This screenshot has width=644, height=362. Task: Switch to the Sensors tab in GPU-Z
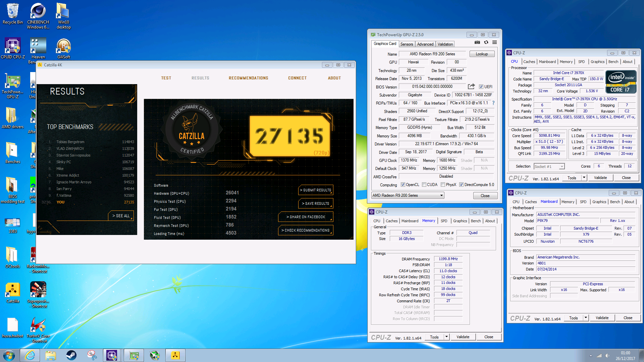tap(407, 44)
